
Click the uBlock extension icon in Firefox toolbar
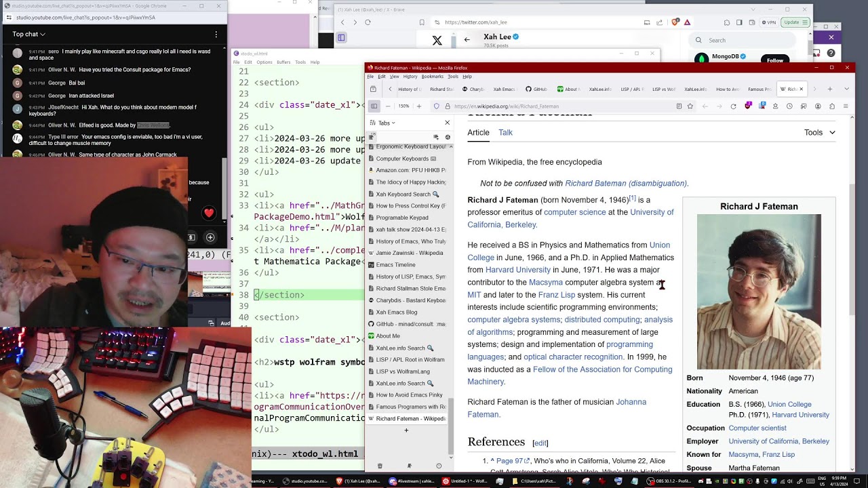pyautogui.click(x=748, y=106)
